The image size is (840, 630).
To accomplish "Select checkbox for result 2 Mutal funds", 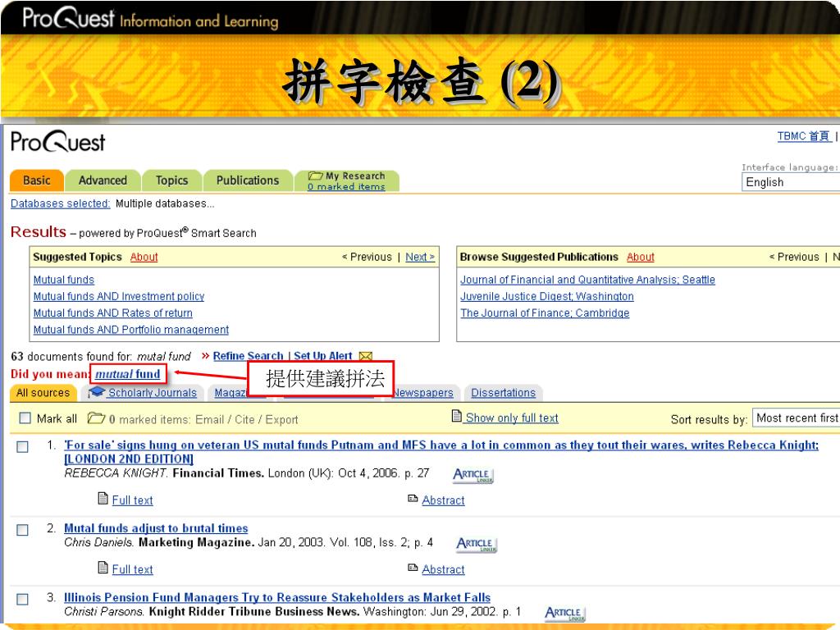I will pyautogui.click(x=22, y=530).
